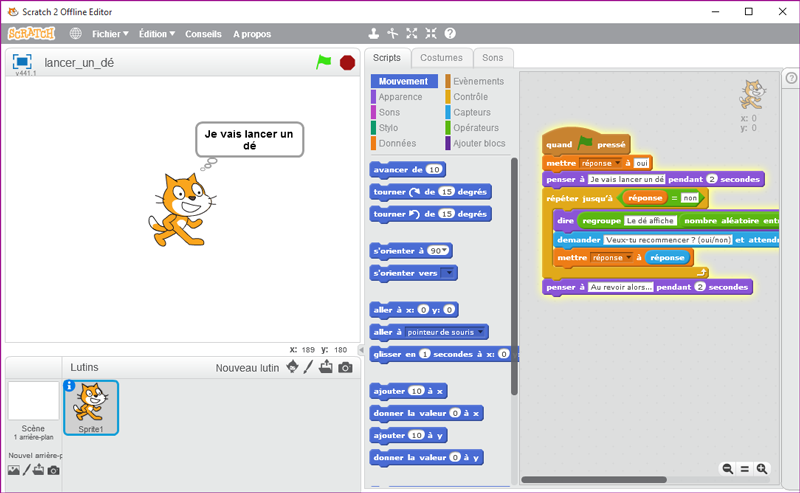Select the Duplicate stamp tool
This screenshot has width=800, height=493.
[x=373, y=34]
